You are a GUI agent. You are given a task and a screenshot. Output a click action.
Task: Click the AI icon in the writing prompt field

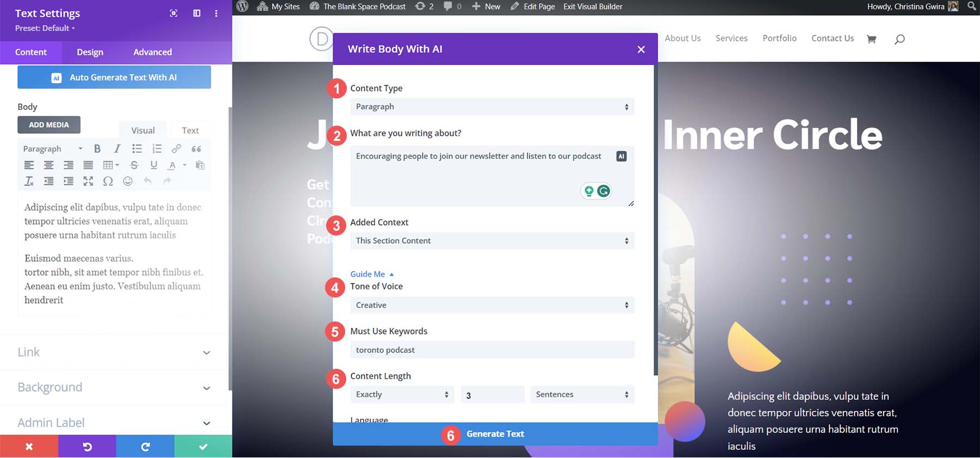(x=621, y=156)
